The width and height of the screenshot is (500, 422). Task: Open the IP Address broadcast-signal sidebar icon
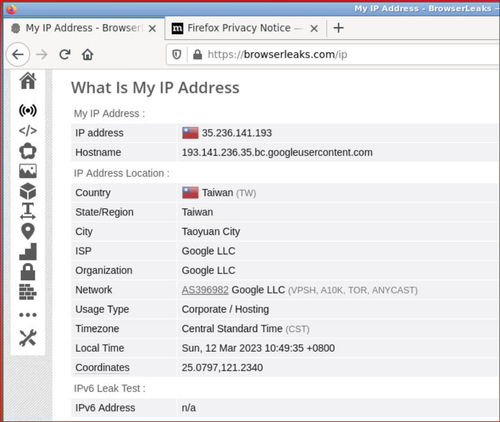pyautogui.click(x=28, y=110)
